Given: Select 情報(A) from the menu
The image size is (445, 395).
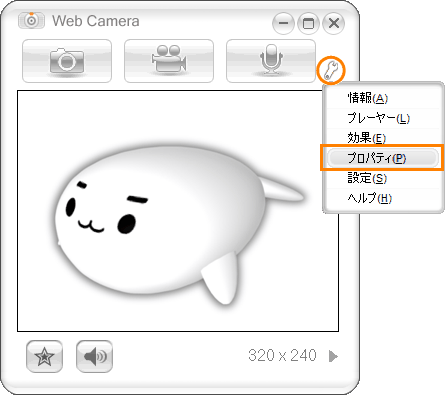Looking at the screenshot, I should pos(383,98).
